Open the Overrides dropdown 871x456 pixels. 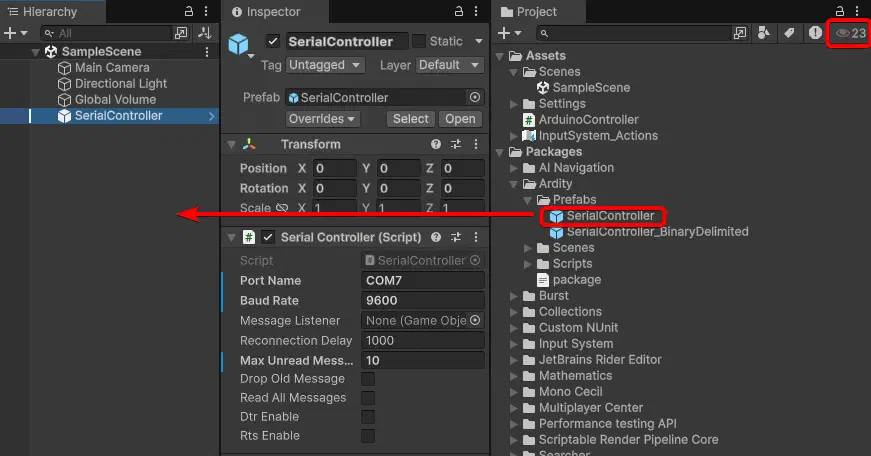tap(322, 119)
